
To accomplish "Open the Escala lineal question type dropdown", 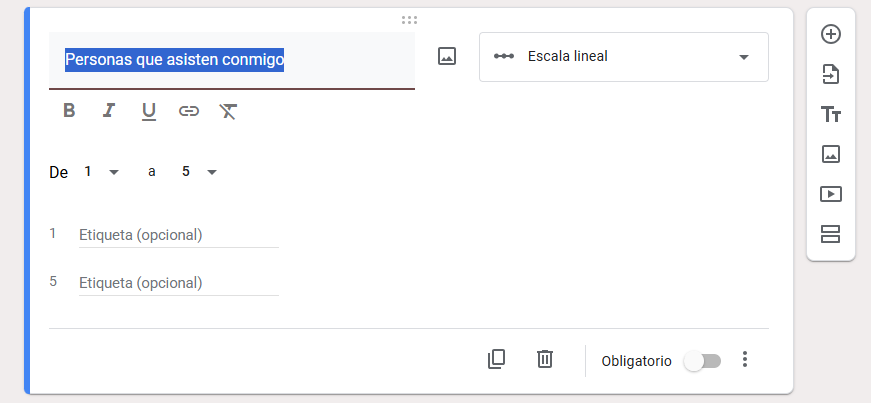I will point(623,57).
